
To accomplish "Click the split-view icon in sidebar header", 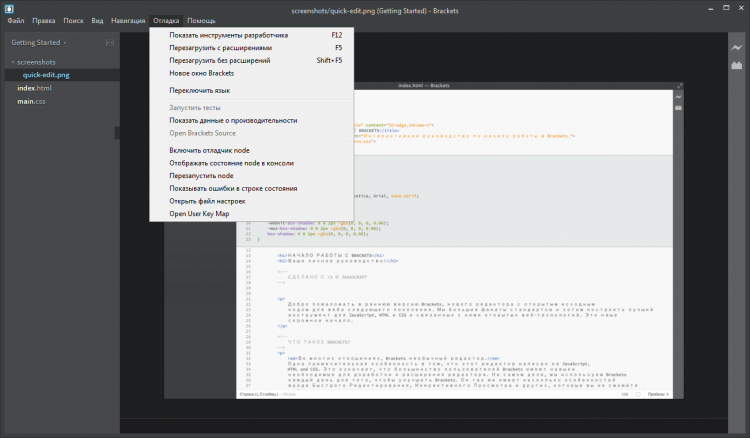I will tap(109, 43).
